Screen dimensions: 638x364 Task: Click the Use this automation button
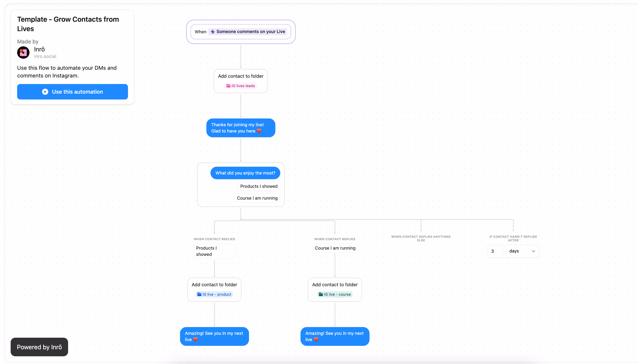coord(72,91)
